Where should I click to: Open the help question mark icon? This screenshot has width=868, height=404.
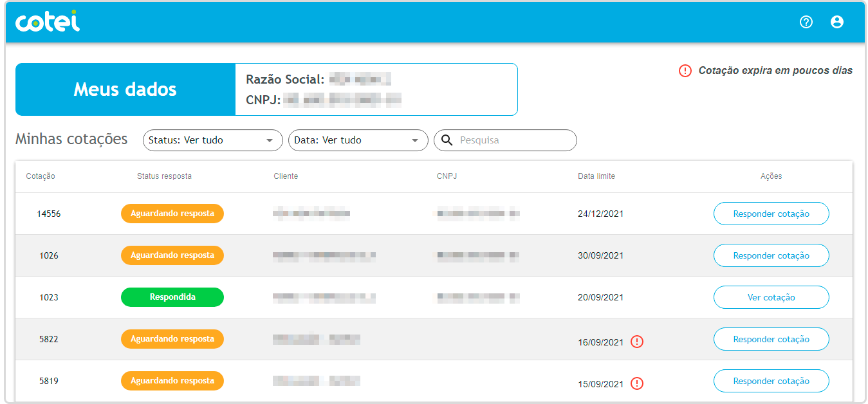click(x=806, y=22)
